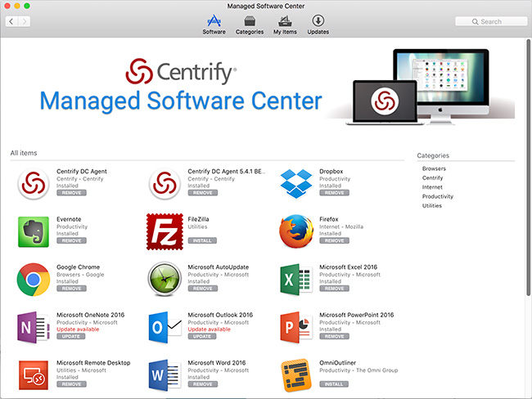Click the Centrify Managed Software Center banner

[261, 87]
